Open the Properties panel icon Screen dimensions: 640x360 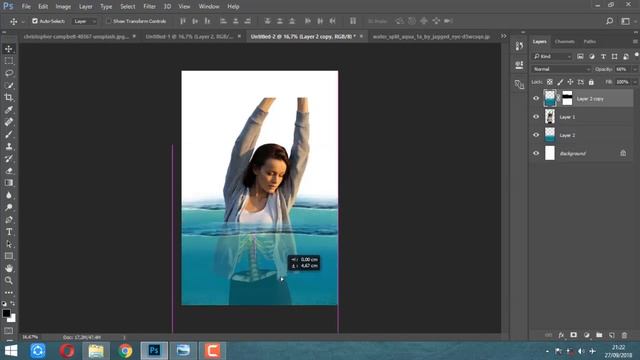coord(519,64)
